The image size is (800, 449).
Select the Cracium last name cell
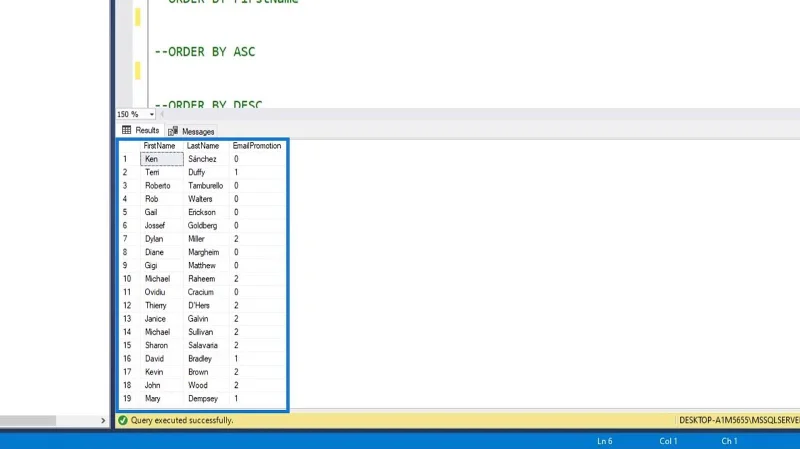pyautogui.click(x=207, y=291)
